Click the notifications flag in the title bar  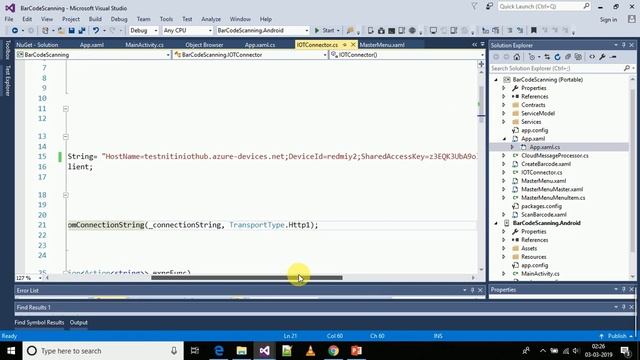(x=474, y=7)
